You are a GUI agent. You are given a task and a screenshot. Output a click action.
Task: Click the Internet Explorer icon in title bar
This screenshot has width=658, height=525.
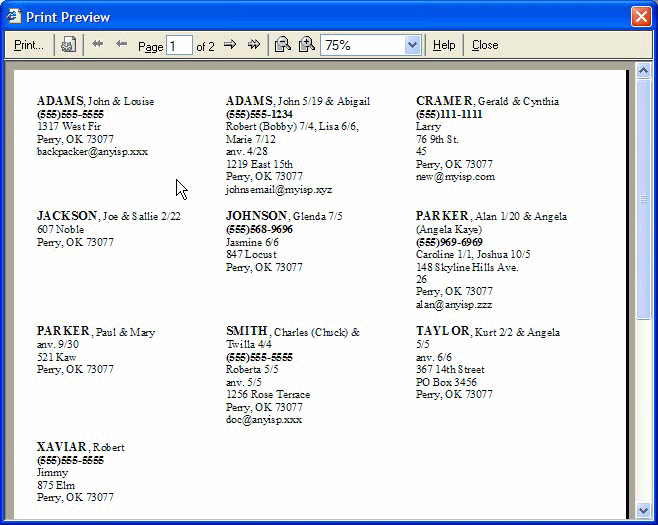pyautogui.click(x=15, y=16)
